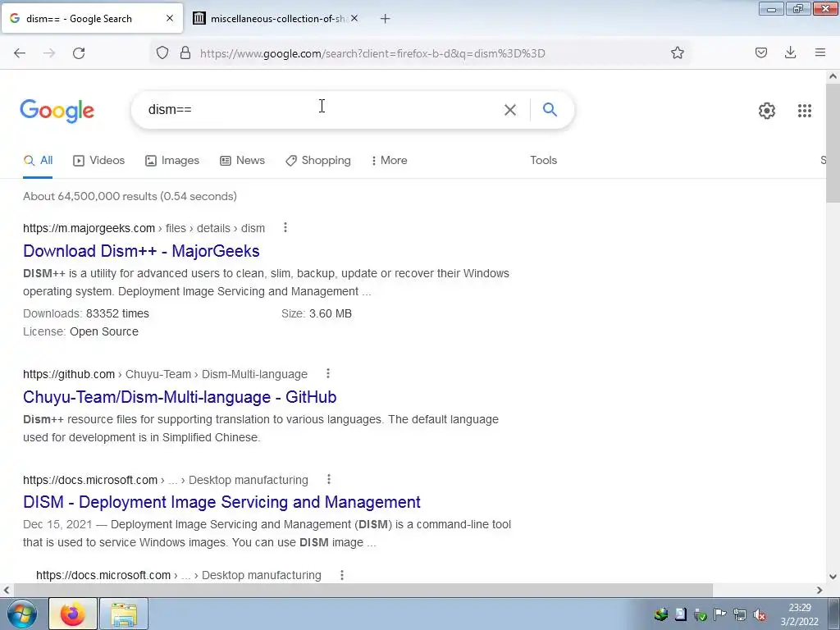Open options for the first docs.microsoft.com result

point(329,479)
